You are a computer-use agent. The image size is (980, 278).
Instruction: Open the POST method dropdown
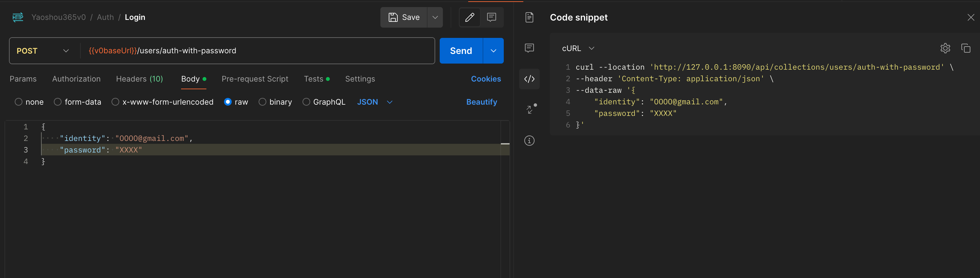[x=43, y=51]
